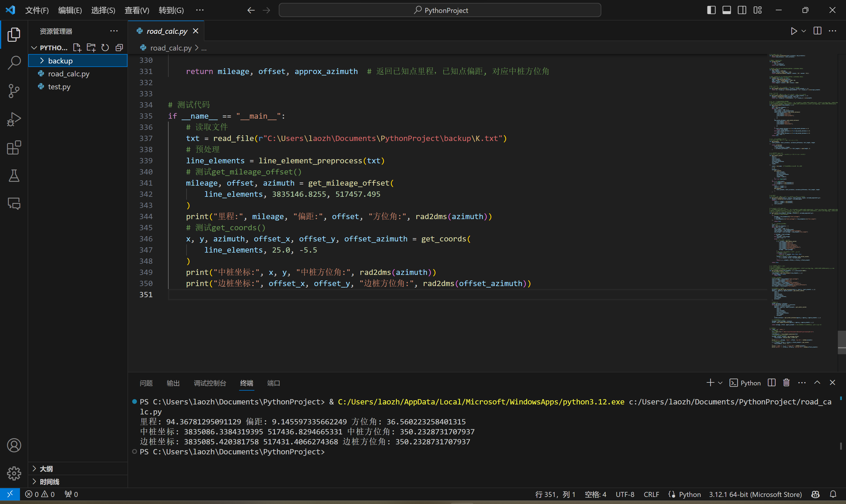Screen dimensions: 846x504
Task: Switch to the 问题 panel tab
Action: coord(146,383)
